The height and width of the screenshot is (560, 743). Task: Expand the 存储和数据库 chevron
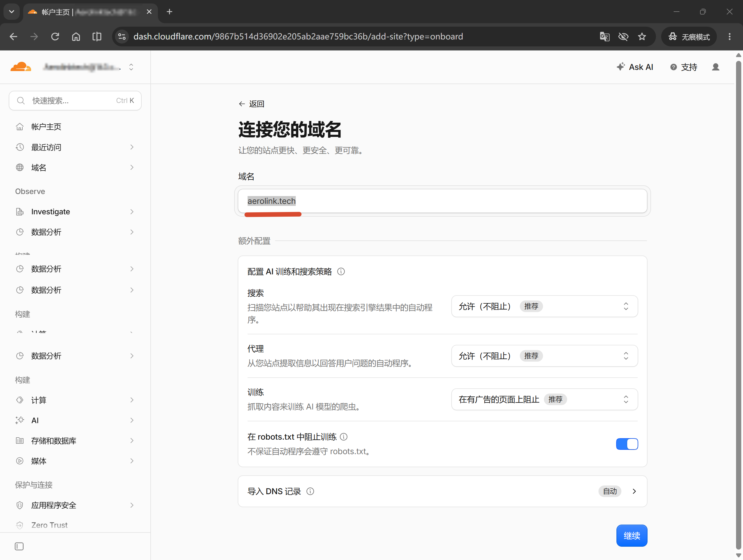click(x=132, y=441)
